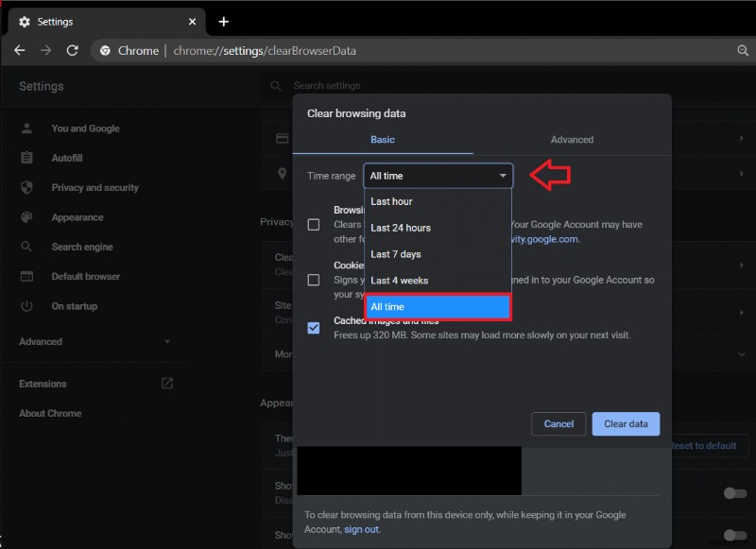This screenshot has height=549, width=756.
Task: Click the You and Google person icon
Action: coord(27,129)
